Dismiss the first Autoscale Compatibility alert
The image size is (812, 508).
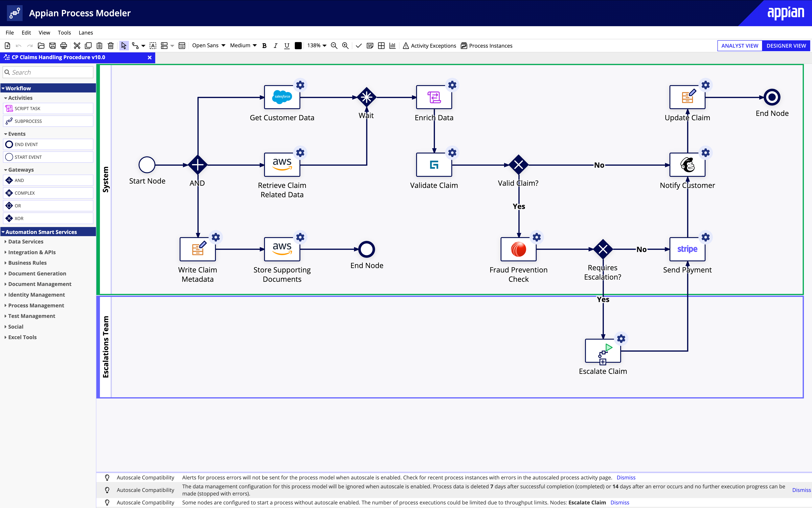[x=626, y=477]
